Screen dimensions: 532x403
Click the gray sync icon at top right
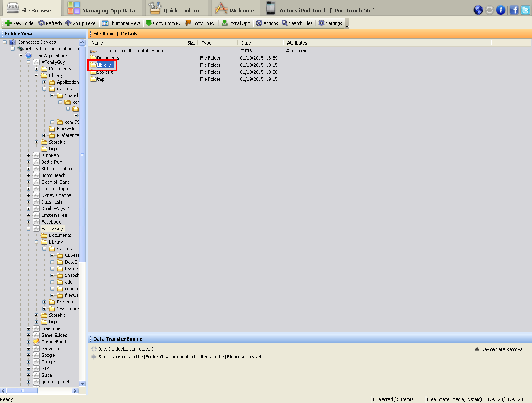[490, 10]
